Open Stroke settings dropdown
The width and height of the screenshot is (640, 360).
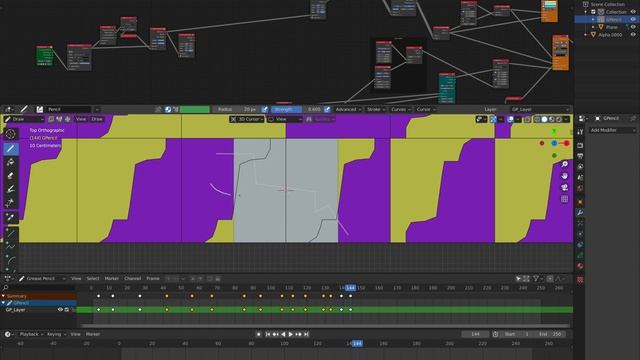click(x=376, y=109)
